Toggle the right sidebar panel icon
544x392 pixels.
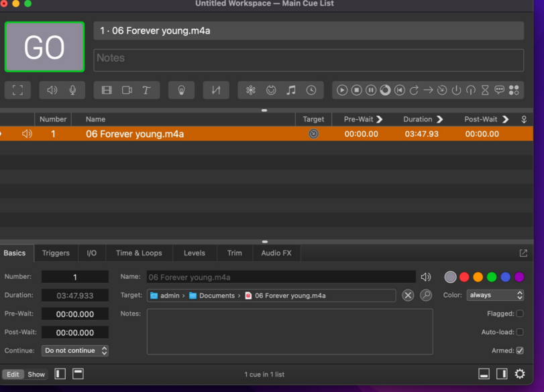point(502,374)
